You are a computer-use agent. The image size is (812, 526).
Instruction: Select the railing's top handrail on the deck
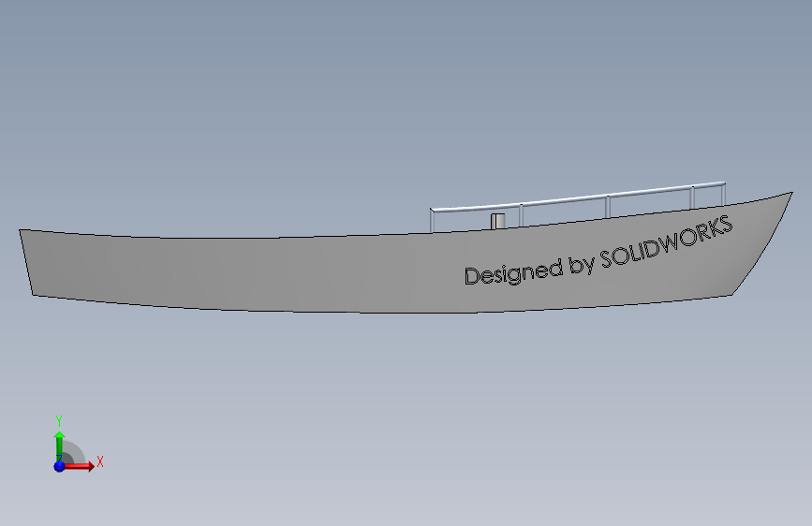point(578,197)
